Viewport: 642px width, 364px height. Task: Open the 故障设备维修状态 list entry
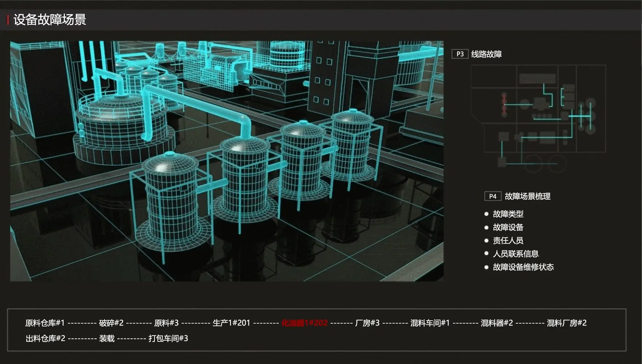[523, 267]
